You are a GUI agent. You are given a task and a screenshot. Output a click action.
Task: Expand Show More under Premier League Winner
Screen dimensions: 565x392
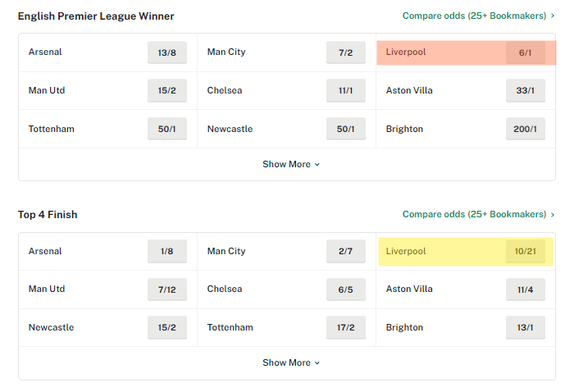click(x=291, y=164)
